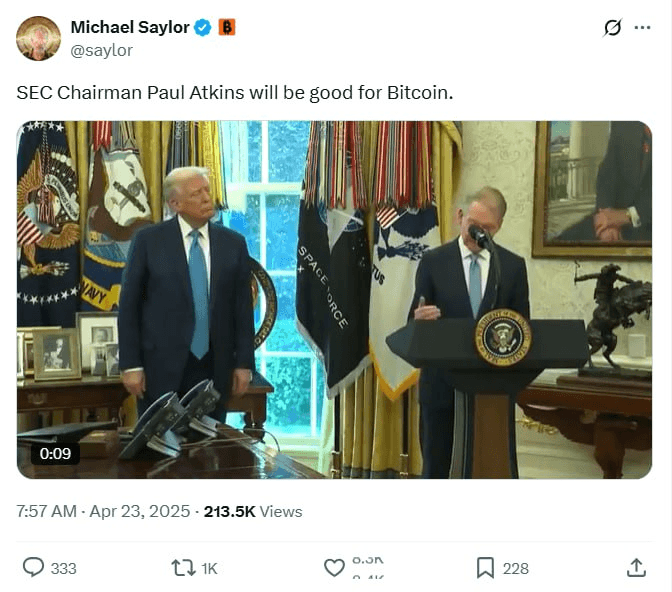The height and width of the screenshot is (592, 672).
Task: Click the share upload arrow icon
Action: [636, 568]
